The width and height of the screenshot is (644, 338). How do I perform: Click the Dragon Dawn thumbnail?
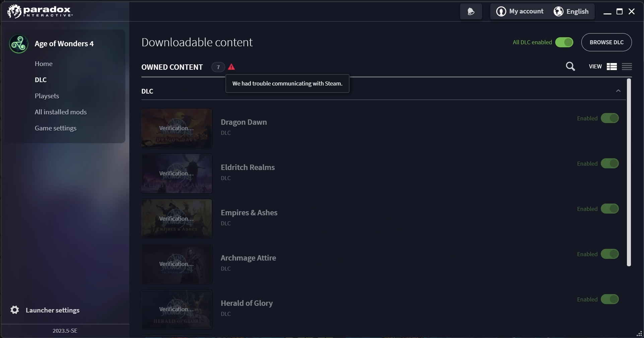177,128
